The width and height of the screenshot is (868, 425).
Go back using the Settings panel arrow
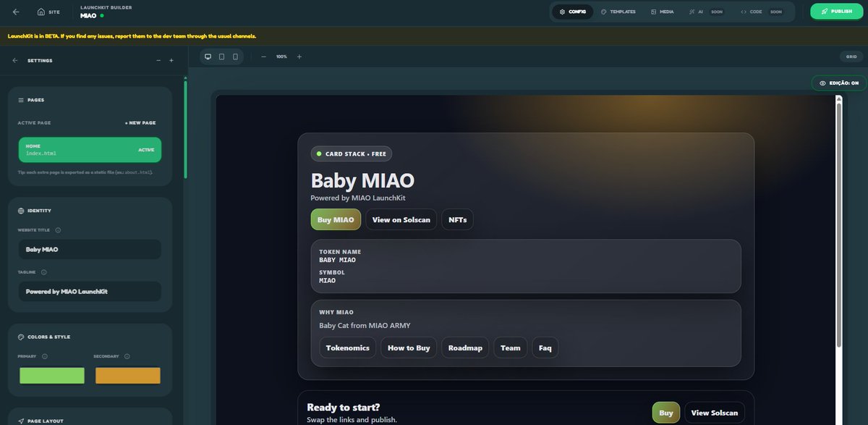click(x=15, y=61)
